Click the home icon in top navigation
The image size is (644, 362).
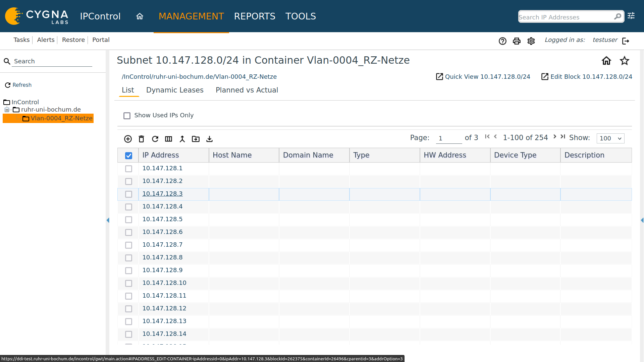[140, 16]
